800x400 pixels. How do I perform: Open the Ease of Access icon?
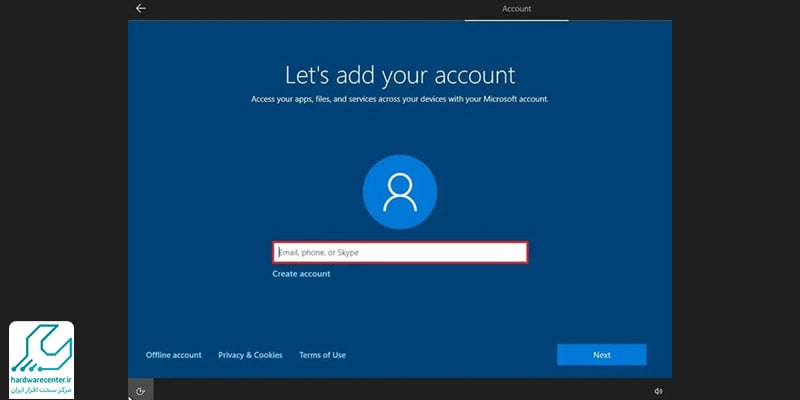[x=141, y=391]
